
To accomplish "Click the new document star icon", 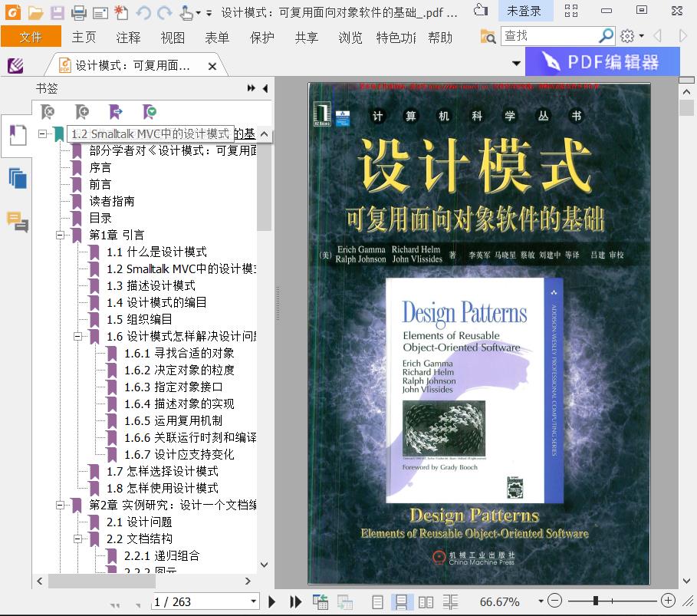I will point(121,12).
